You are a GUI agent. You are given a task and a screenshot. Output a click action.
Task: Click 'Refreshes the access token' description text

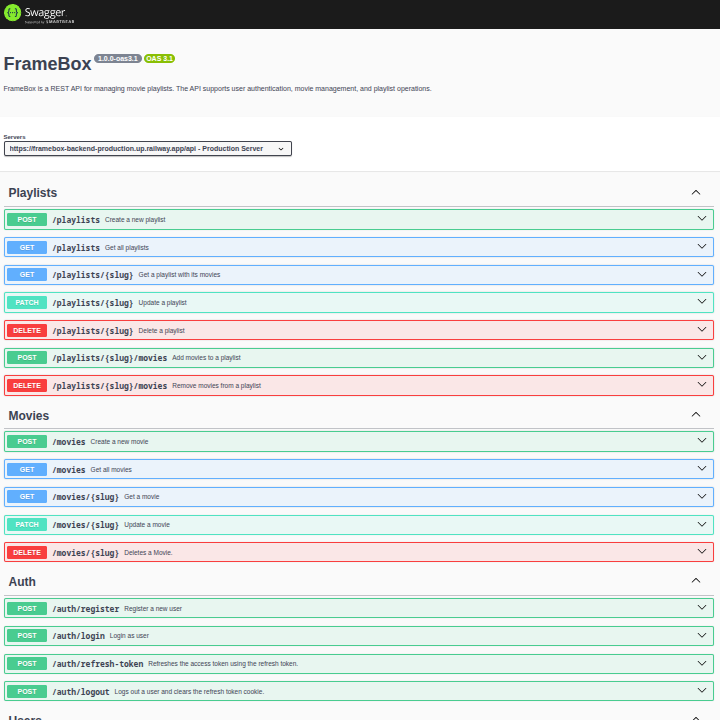pos(223,664)
